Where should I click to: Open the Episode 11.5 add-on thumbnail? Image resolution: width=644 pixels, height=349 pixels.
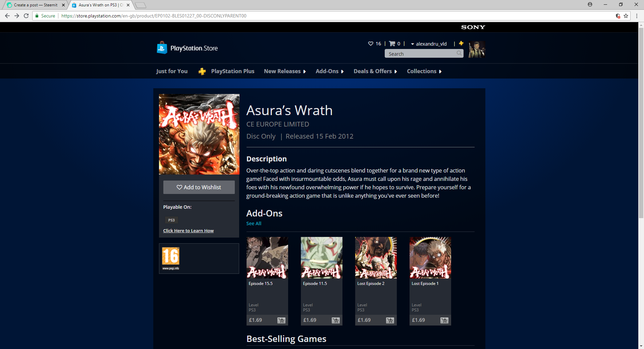coord(322,258)
